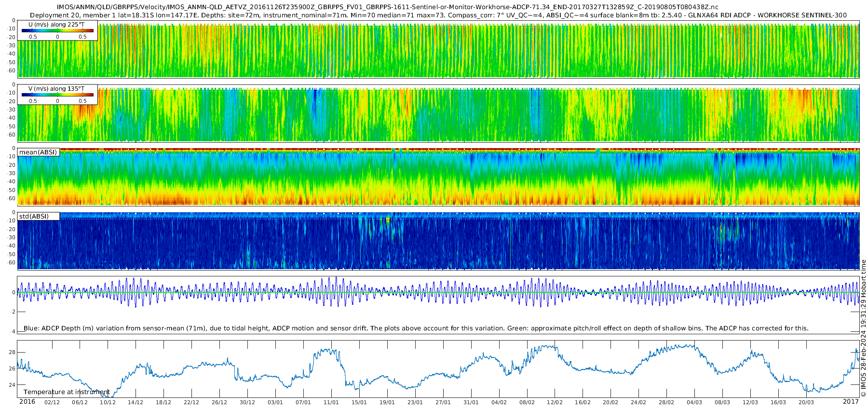
Task: Select the 26/12 date tick
Action: pos(219,403)
